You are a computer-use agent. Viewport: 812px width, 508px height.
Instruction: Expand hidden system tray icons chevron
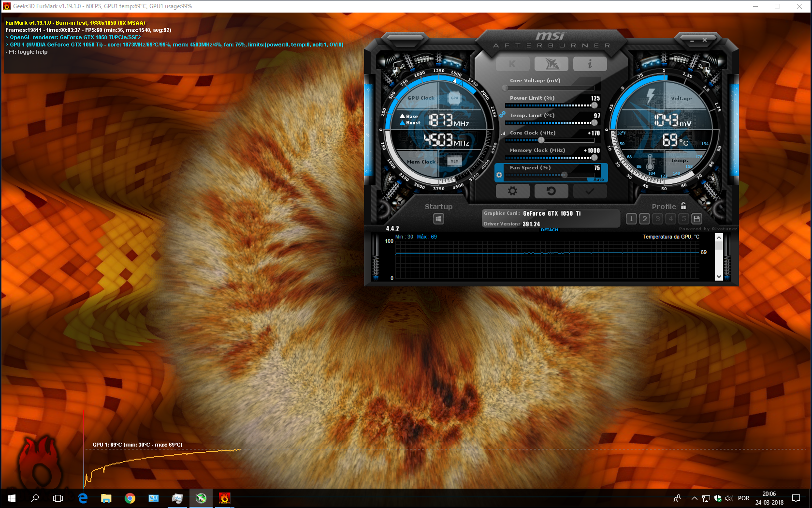point(695,498)
